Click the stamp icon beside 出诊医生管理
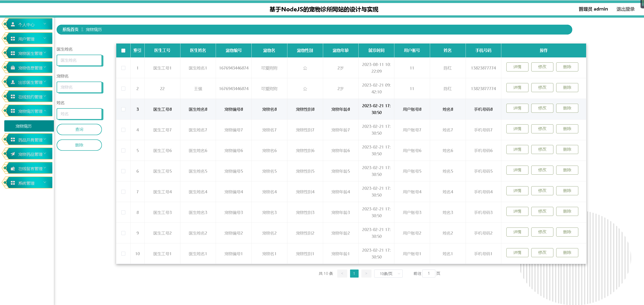This screenshot has width=644, height=305. (13, 82)
